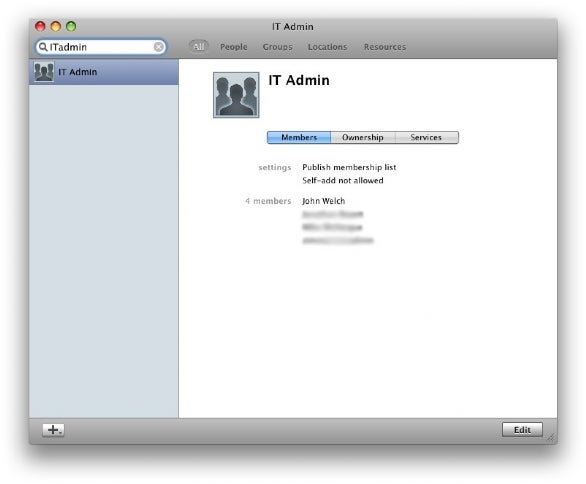Click into the ITadmin search field
586x484 pixels.
101,47
